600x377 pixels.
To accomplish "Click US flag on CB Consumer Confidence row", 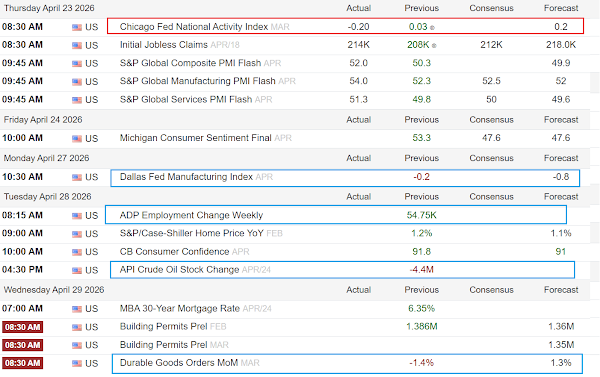I will click(x=77, y=252).
